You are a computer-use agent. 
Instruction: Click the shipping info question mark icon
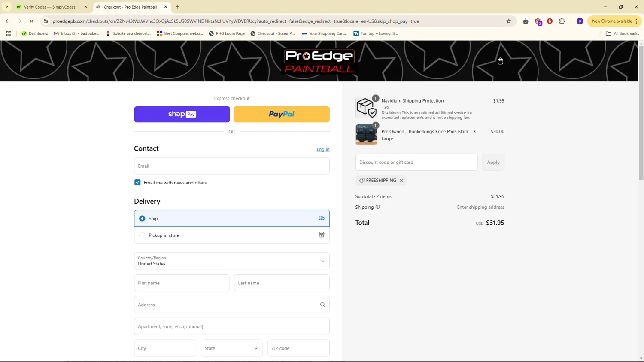pos(378,207)
